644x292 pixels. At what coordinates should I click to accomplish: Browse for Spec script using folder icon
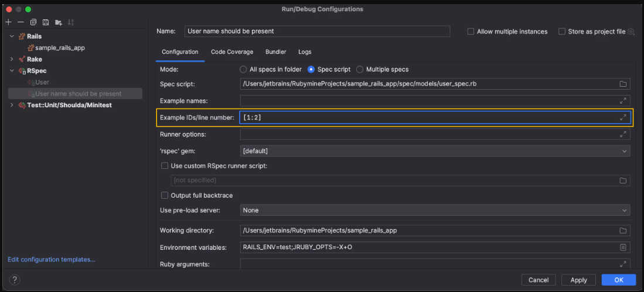(623, 84)
